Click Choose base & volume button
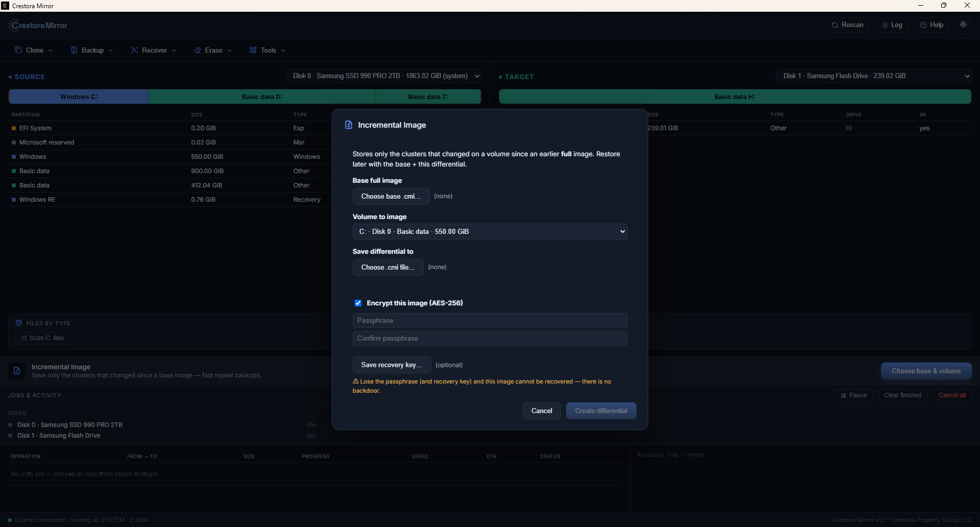980x527 pixels. [926, 371]
